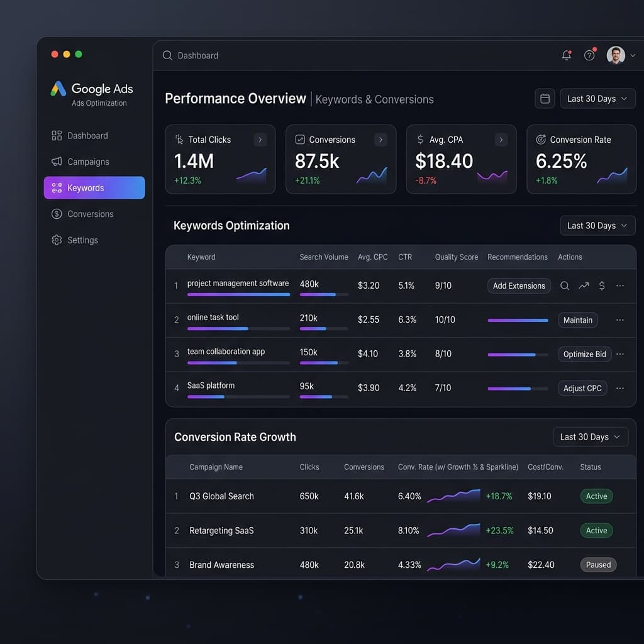Viewport: 644px width, 644px height.
Task: Open Conversion Rate Growth Last 30 Days dropdown
Action: pos(590,437)
